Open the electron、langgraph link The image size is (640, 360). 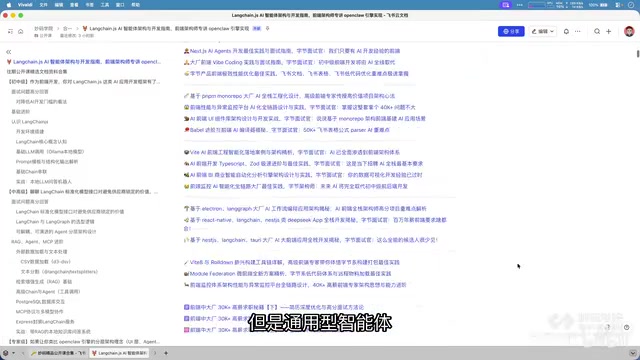308,209
